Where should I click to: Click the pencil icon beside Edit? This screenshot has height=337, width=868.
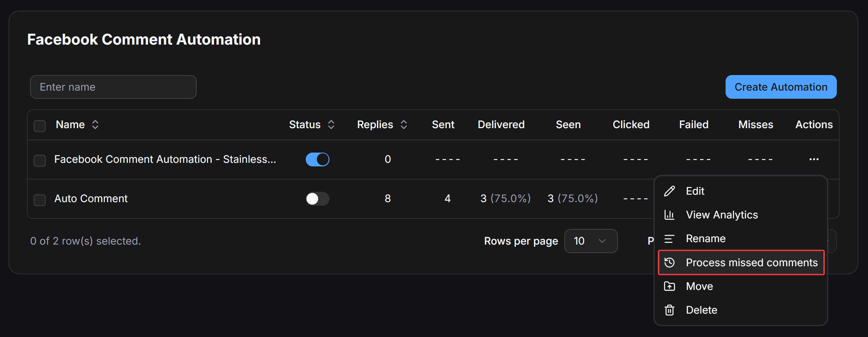(669, 191)
